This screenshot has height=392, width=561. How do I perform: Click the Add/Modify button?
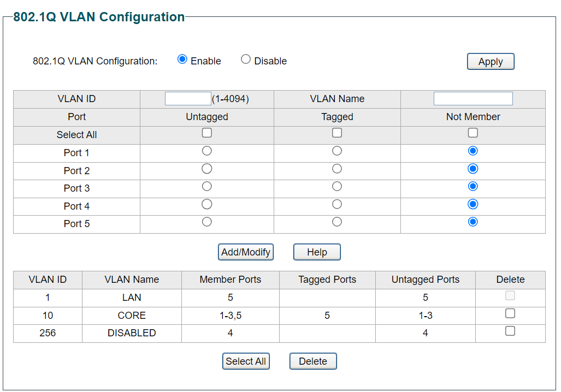[x=246, y=252]
